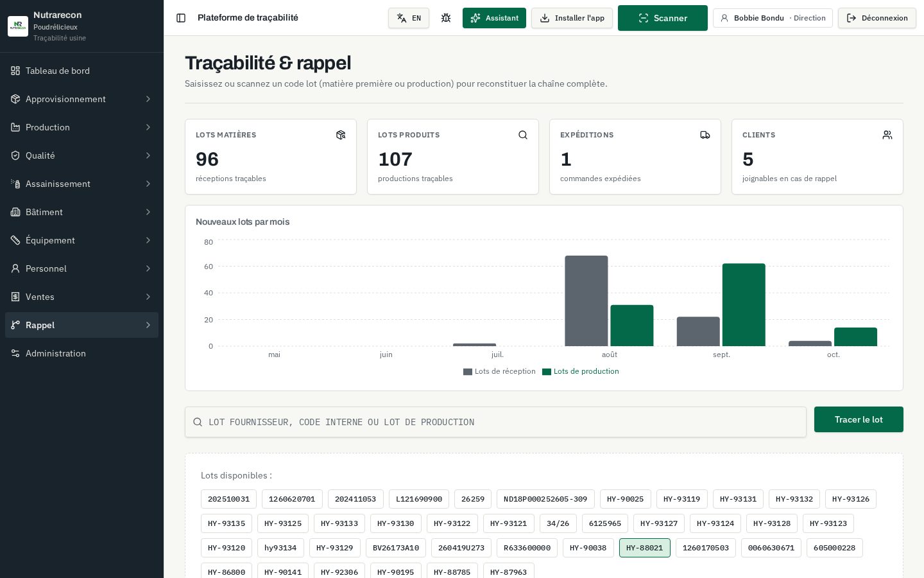Expand the Assainissement menu chevron

(148, 184)
